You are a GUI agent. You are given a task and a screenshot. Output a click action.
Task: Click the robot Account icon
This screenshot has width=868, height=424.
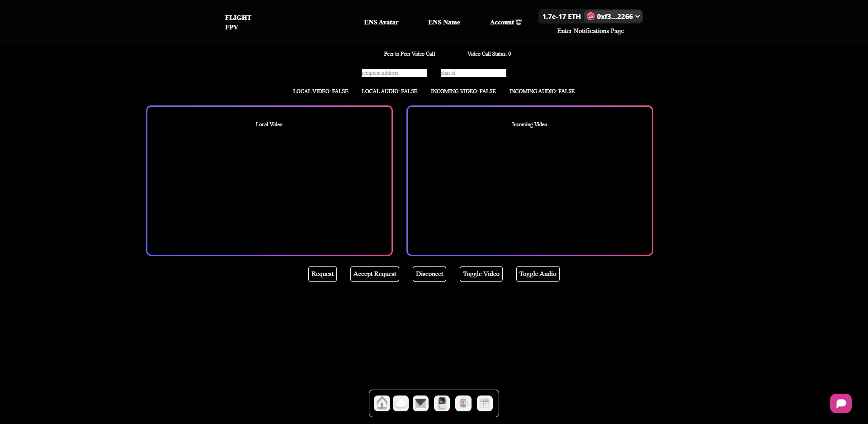tap(519, 22)
